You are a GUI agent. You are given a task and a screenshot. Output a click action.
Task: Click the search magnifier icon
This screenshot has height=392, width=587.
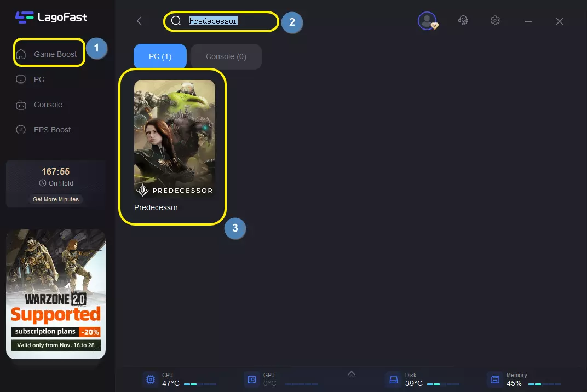coord(176,21)
